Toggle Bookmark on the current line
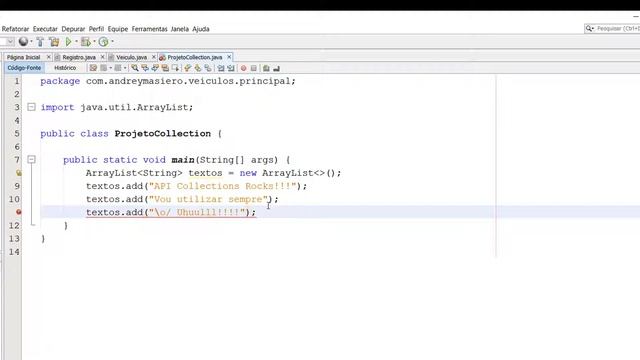Image resolution: width=640 pixels, height=360 pixels. pyautogui.click(x=208, y=68)
